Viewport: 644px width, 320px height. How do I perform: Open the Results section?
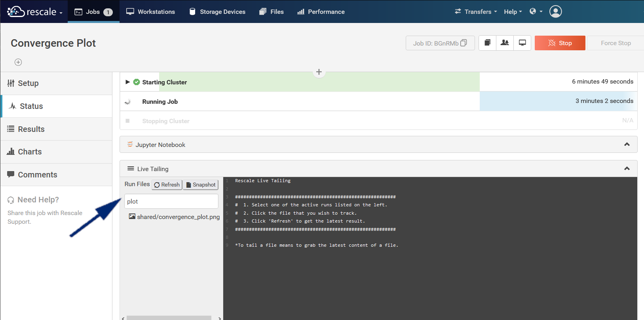click(x=56, y=129)
